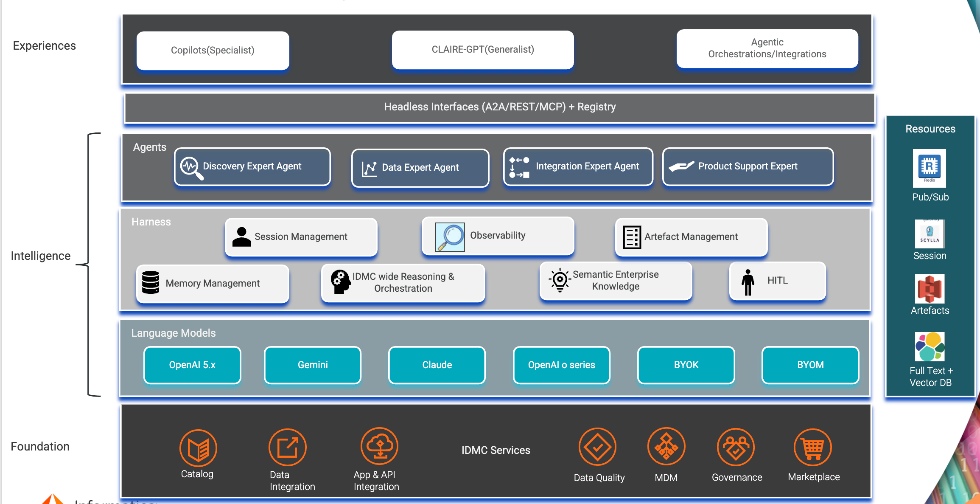
Task: Click the Discovery Expert Agent magnifier icon
Action: tap(192, 168)
